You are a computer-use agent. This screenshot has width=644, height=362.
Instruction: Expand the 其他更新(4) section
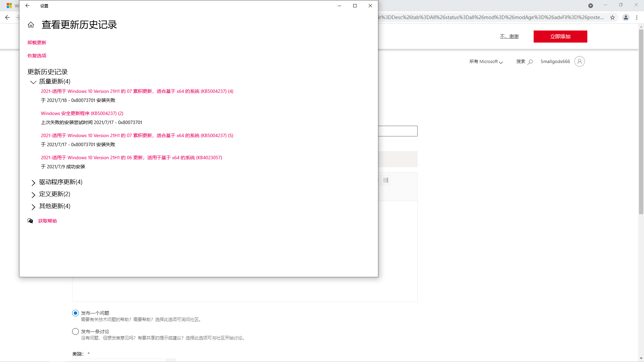(x=33, y=206)
